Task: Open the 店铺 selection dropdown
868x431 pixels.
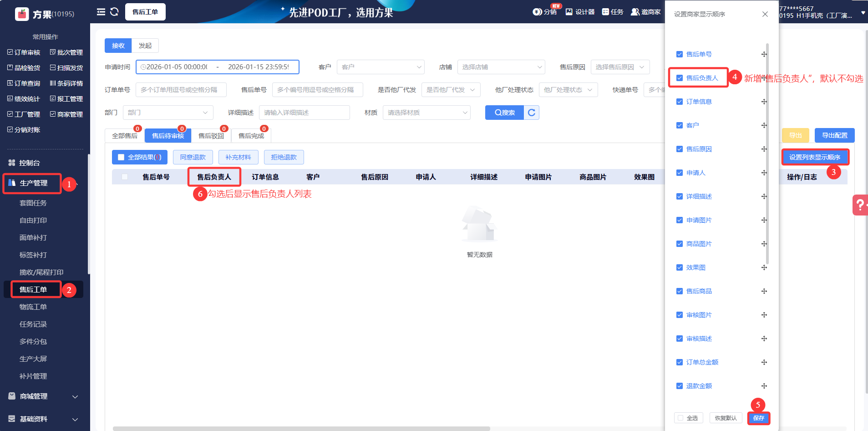Action: (x=501, y=67)
